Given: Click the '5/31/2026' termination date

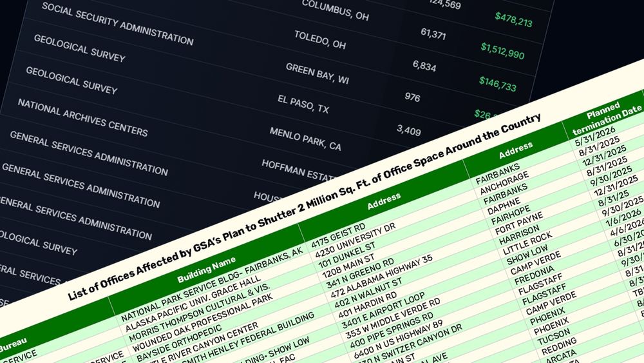Looking at the screenshot, I should (x=594, y=136).
